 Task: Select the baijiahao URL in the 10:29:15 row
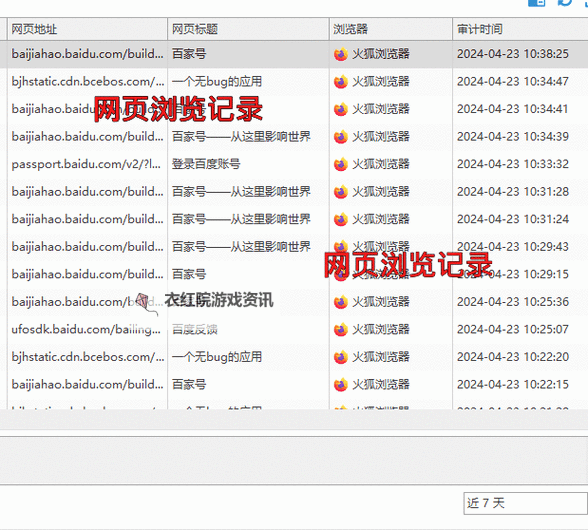pos(87,274)
